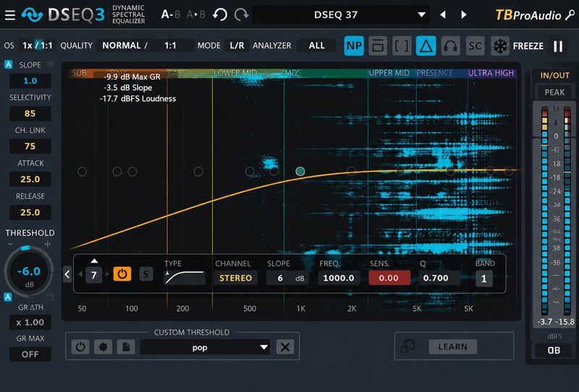Change QUALITY from NORMAL

point(124,46)
